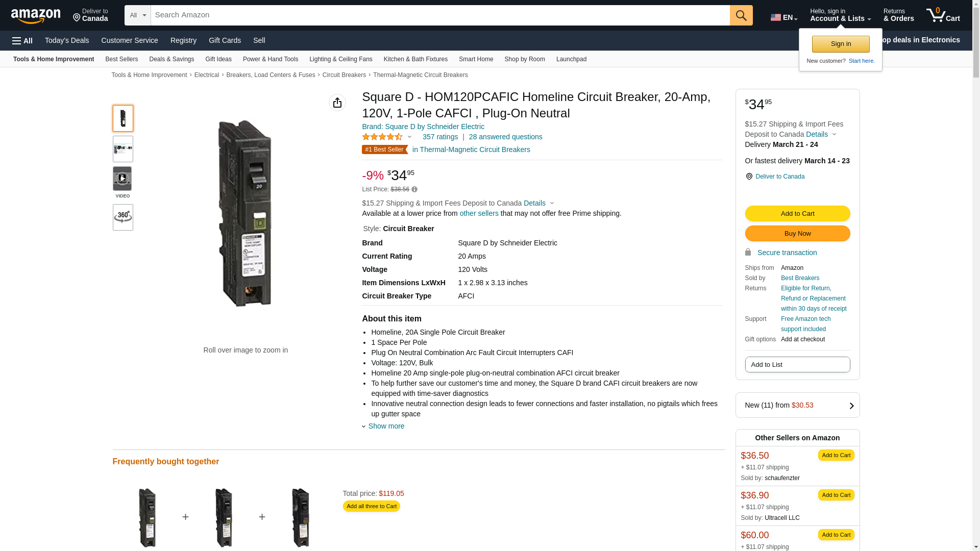Open the 360 degree view thumbnail

[122, 217]
